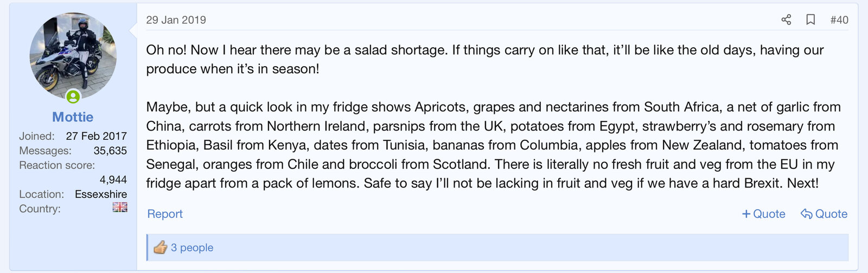This screenshot has height=273, width=868.
Task: Click the fridge contents reply paragraph
Action: (493, 145)
